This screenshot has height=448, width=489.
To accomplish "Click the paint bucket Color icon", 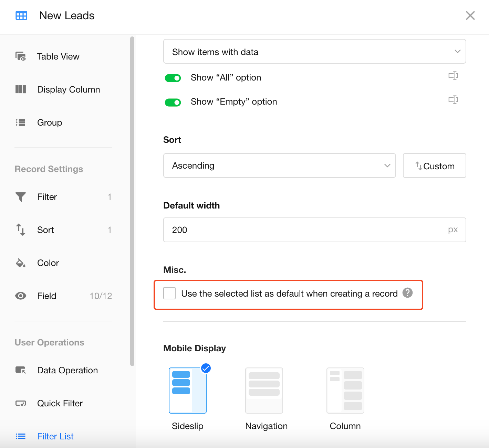I will (x=21, y=263).
